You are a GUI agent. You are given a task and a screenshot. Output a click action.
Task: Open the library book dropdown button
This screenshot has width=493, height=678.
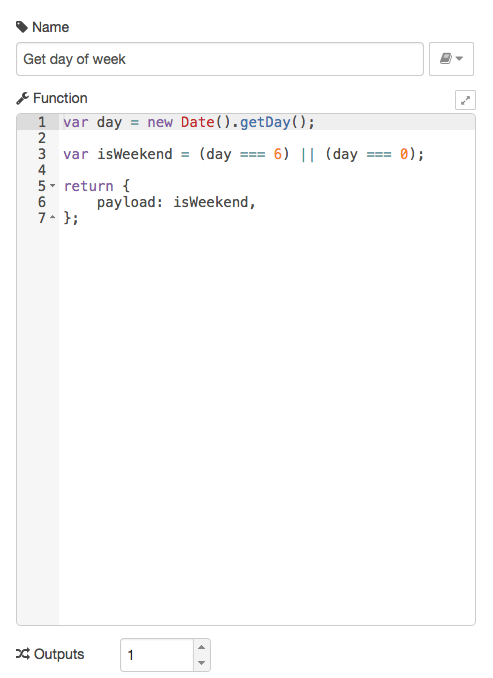(451, 59)
